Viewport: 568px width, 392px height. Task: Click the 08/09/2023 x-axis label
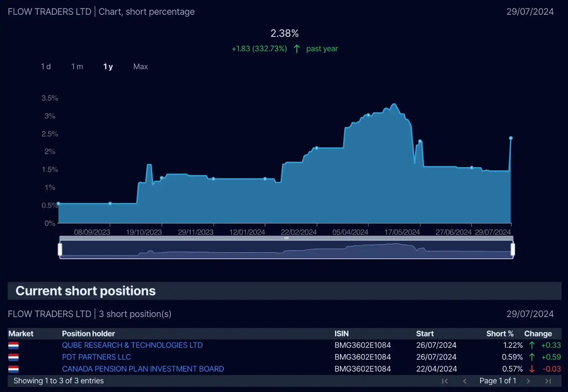click(x=92, y=232)
